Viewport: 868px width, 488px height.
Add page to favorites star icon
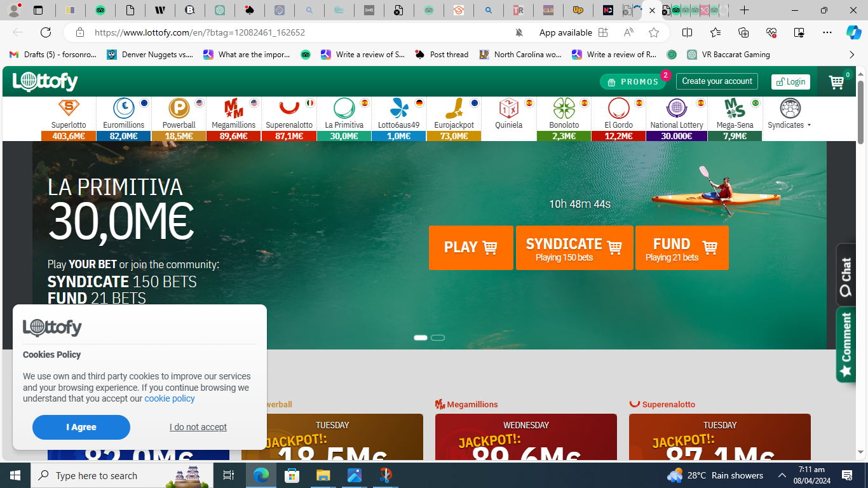click(x=654, y=32)
